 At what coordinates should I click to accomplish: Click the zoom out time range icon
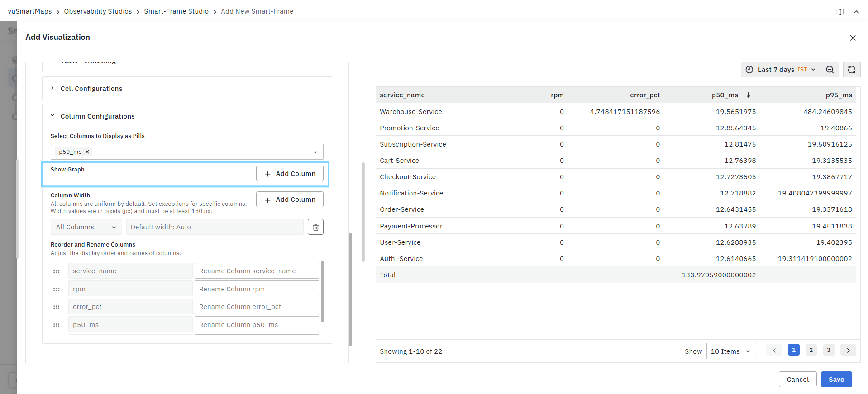pyautogui.click(x=830, y=70)
